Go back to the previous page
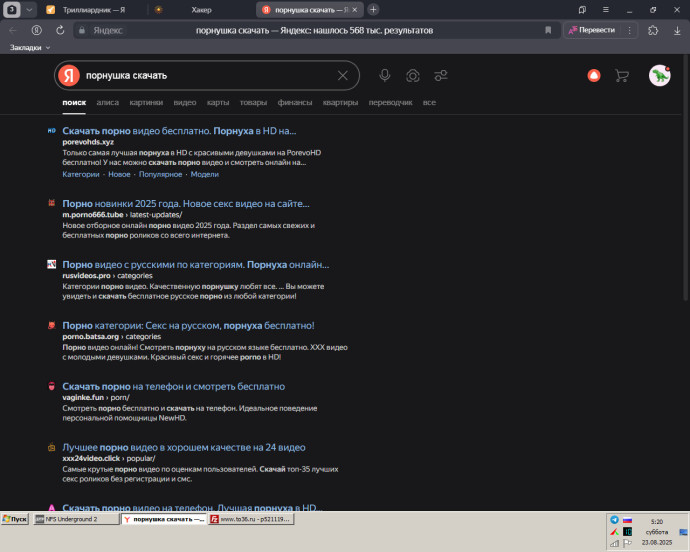Viewport: 690px width, 552px height. [x=13, y=30]
